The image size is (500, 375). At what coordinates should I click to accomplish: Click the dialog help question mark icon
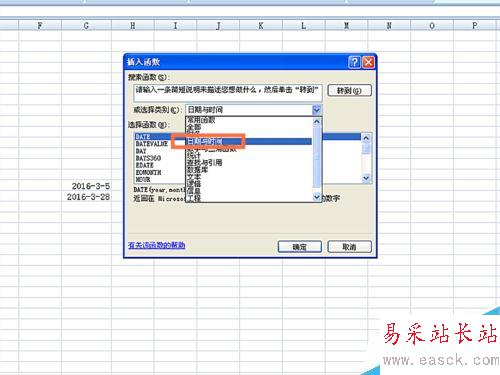354,62
